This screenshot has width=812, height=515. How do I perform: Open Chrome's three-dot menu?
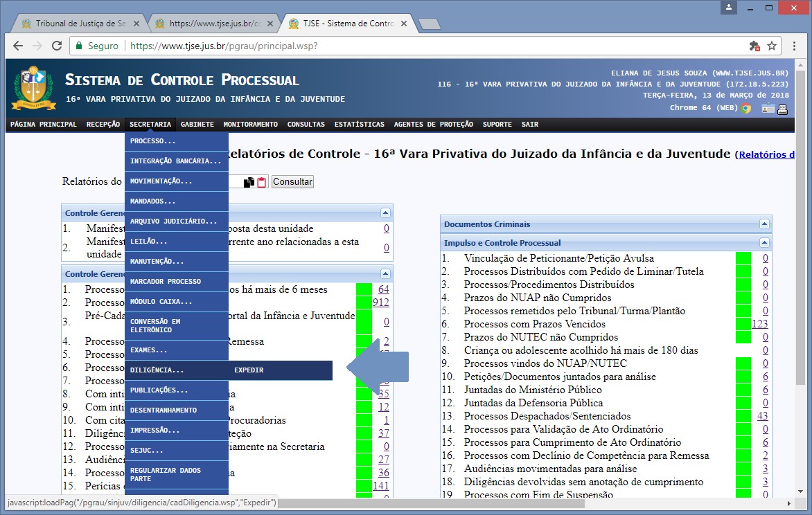coord(793,46)
